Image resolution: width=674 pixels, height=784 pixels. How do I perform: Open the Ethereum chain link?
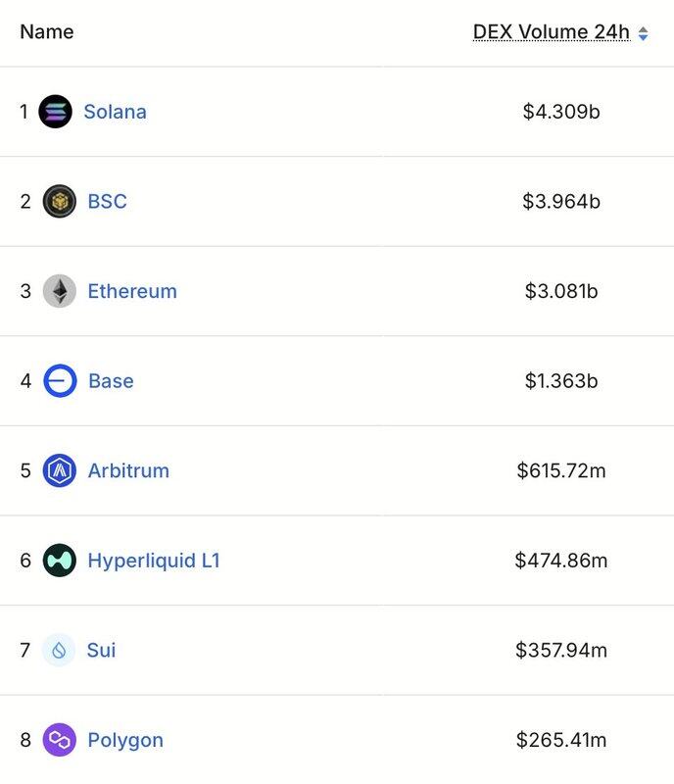point(132,291)
